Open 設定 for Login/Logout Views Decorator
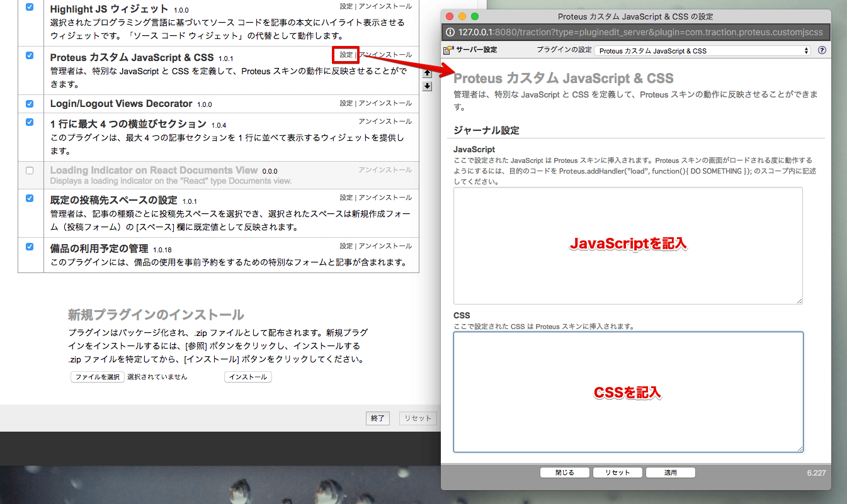Screen dimensions: 847x504 (x=346, y=103)
